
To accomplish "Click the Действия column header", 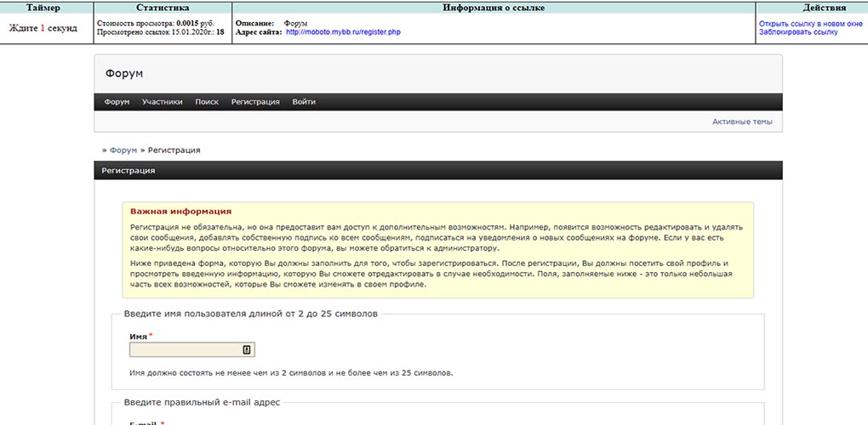I will (x=825, y=8).
